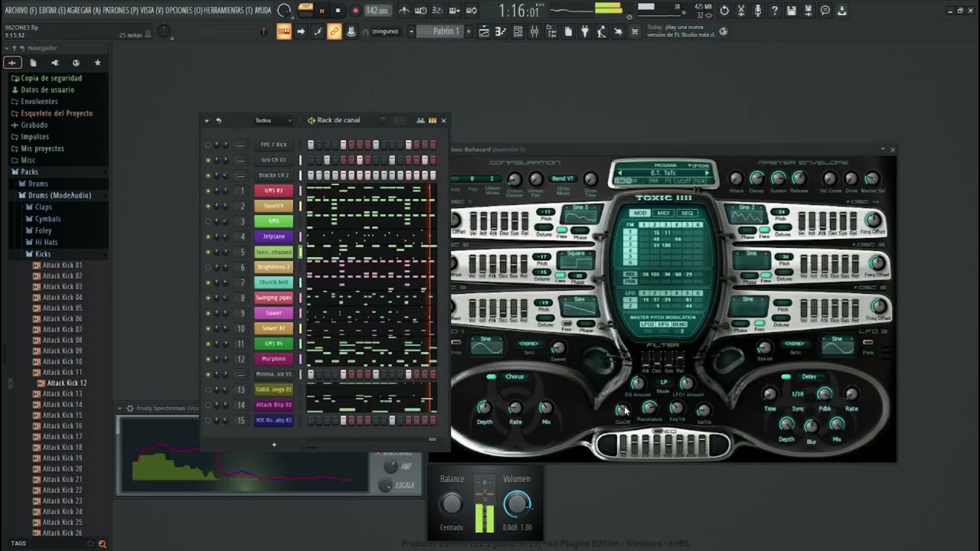Open the Rack de canal options menu arrow
Screen dimensions: 980x551
point(207,120)
